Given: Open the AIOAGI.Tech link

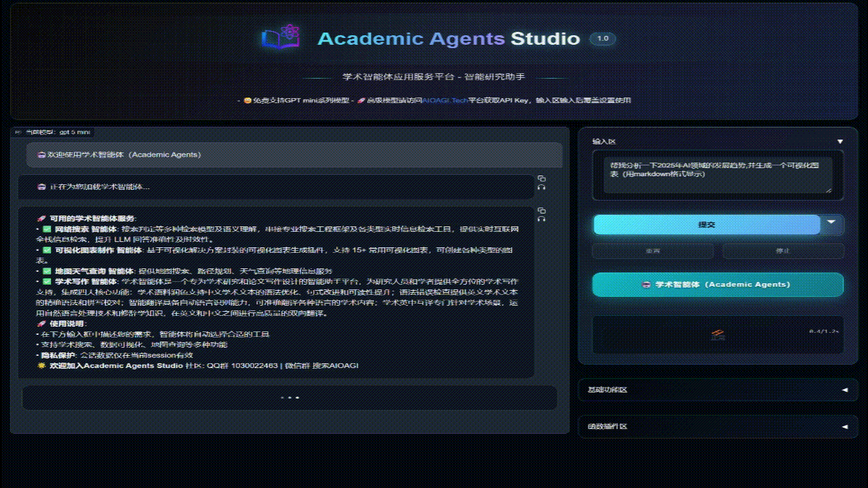Looking at the screenshot, I should point(445,100).
